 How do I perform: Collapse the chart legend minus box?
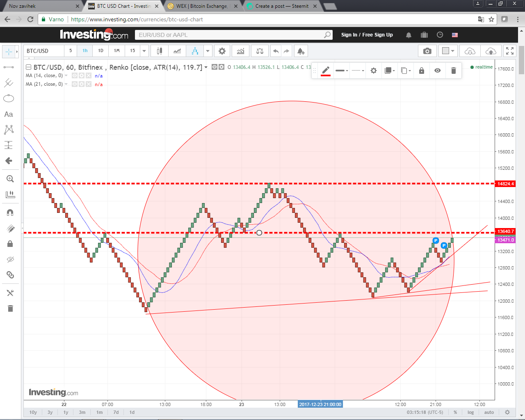coord(28,67)
